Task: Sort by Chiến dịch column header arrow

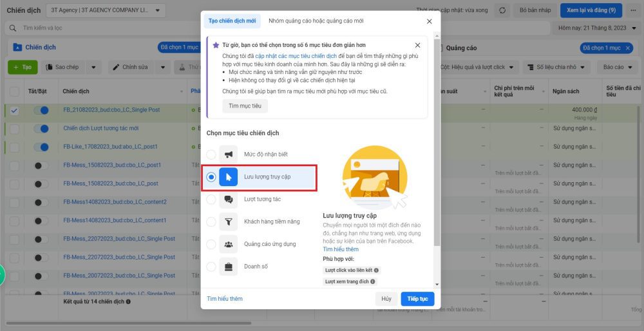Action: [x=182, y=91]
